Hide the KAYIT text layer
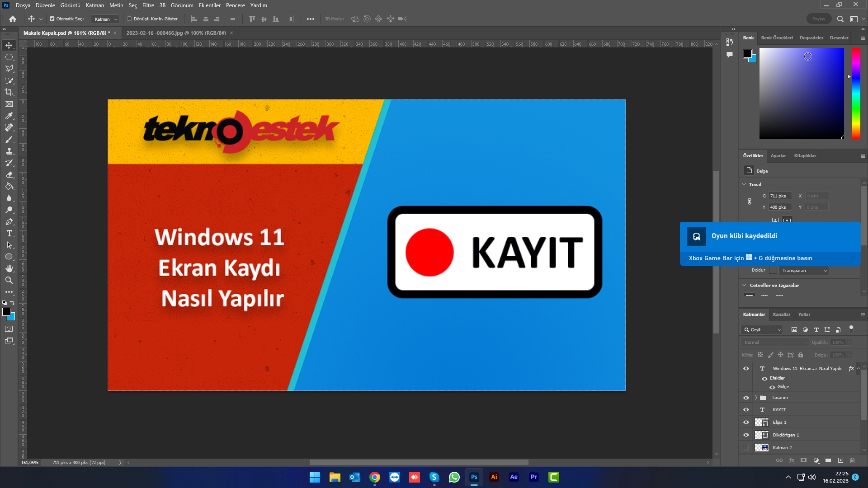868x488 pixels. coord(746,409)
